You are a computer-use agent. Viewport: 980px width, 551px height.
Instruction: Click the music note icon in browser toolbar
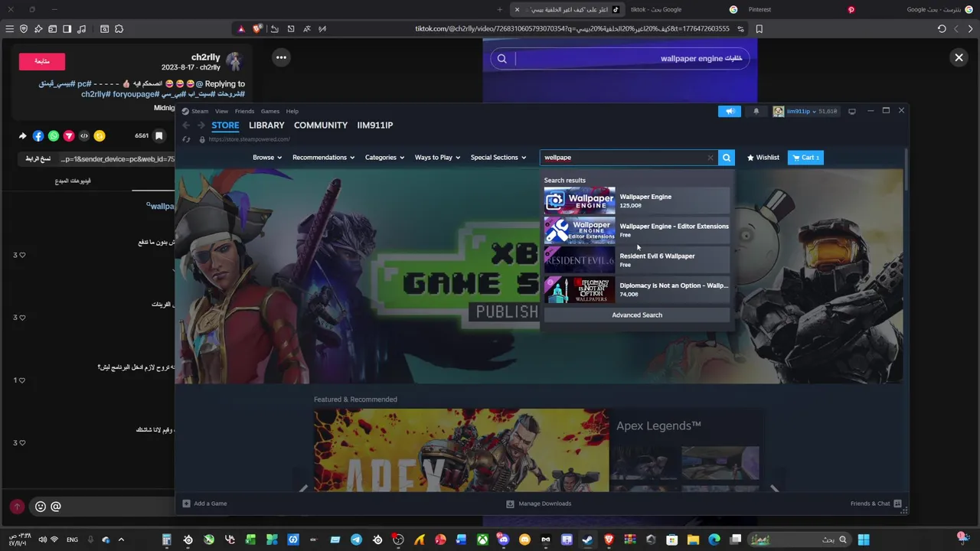(x=82, y=29)
